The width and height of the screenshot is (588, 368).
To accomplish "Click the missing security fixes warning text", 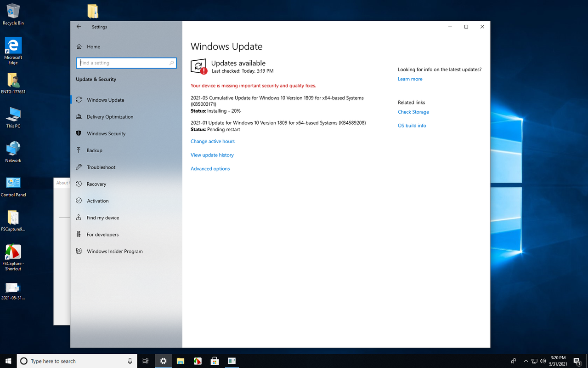I will [254, 86].
